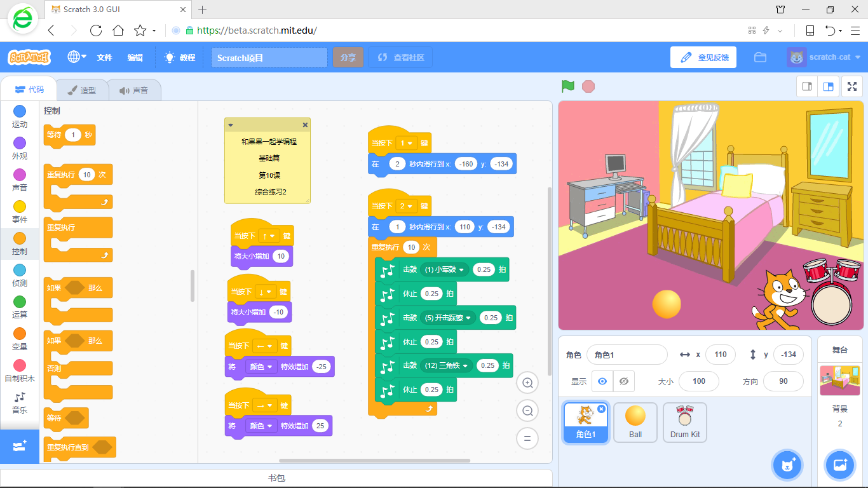Screen dimensions: 868x488
Task: Zoom in the code workspace
Action: click(x=527, y=383)
